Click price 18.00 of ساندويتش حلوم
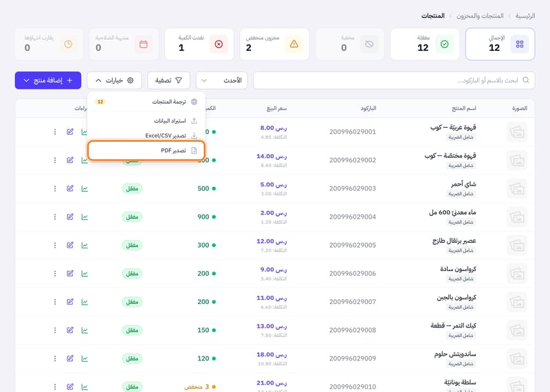The height and width of the screenshot is (392, 550). 272,354
